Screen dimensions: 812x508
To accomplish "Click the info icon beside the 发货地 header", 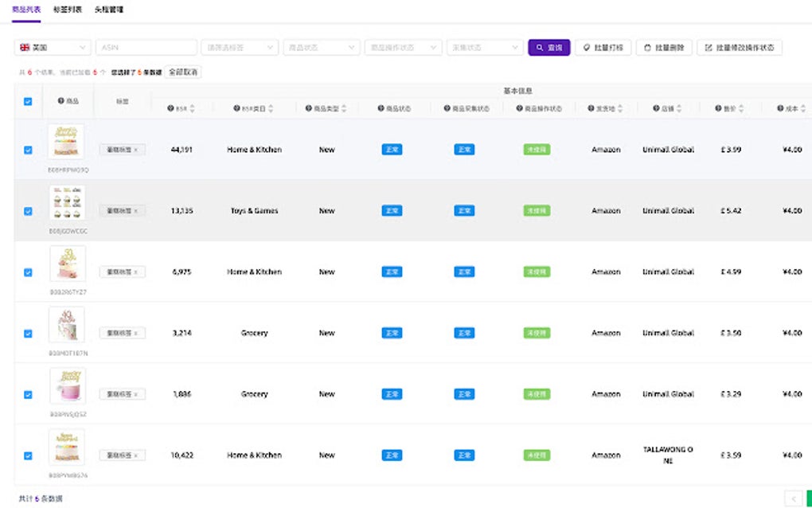I will coord(591,108).
